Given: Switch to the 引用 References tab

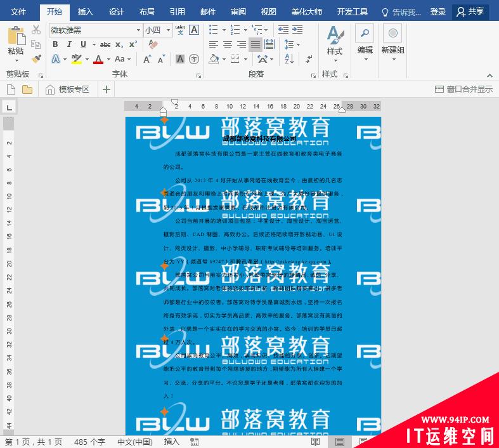Looking at the screenshot, I should click(178, 12).
